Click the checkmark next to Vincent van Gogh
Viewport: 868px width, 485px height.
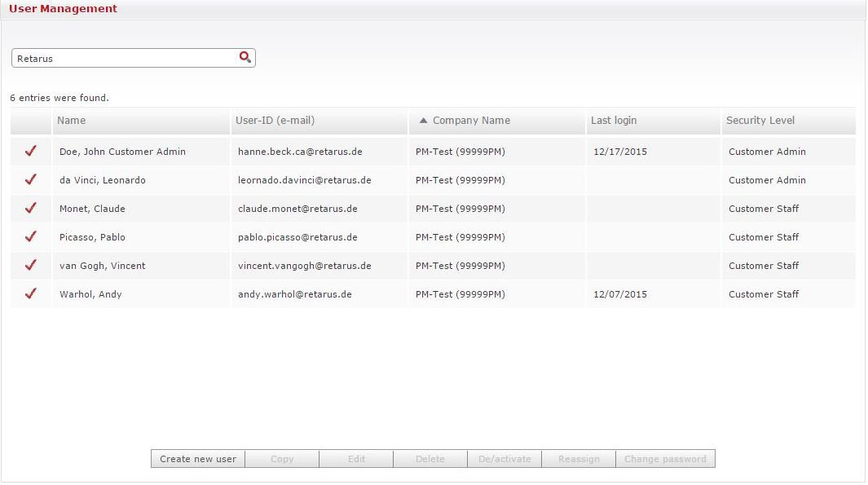tap(31, 265)
